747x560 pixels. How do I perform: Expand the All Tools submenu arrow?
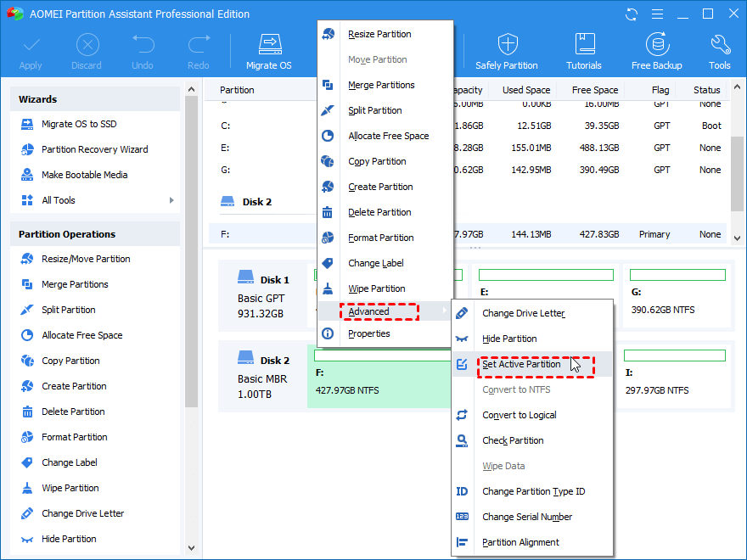tap(171, 200)
